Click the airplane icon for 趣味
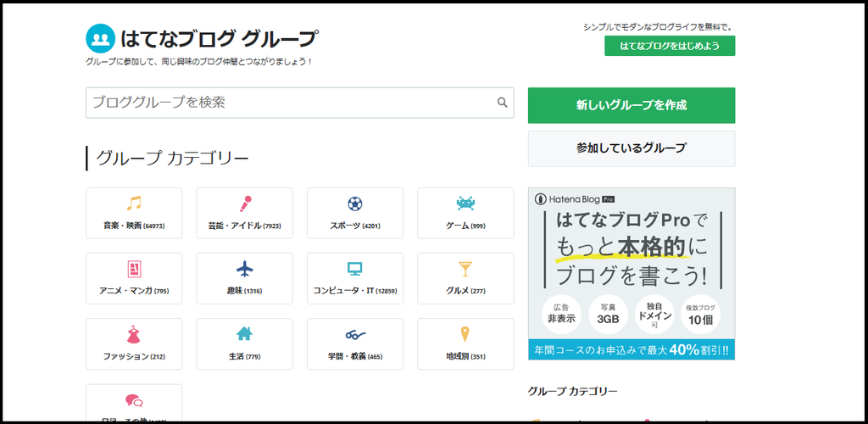 click(245, 269)
